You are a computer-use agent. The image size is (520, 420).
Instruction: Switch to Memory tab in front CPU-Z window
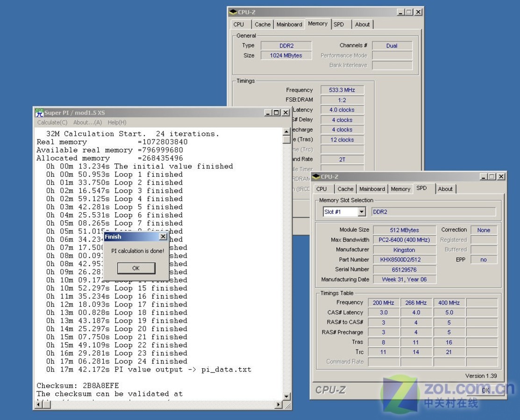(400, 189)
